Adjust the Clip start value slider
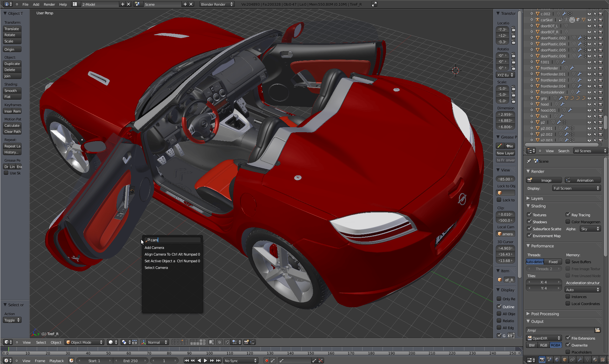Viewport: 609px width, 364px height. click(505, 214)
